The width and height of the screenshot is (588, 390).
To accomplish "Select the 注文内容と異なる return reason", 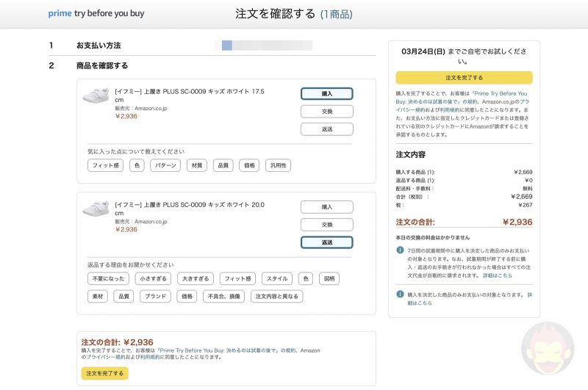I will [276, 297].
